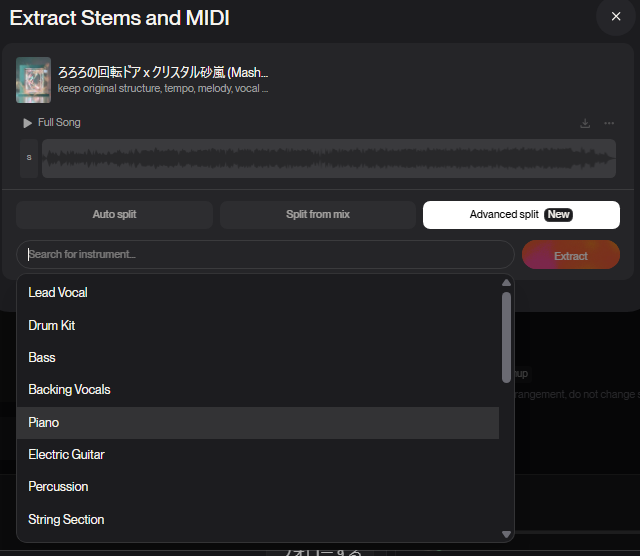Select Backing Vocals in the dropdown list
The height and width of the screenshot is (556, 640).
[x=258, y=389]
